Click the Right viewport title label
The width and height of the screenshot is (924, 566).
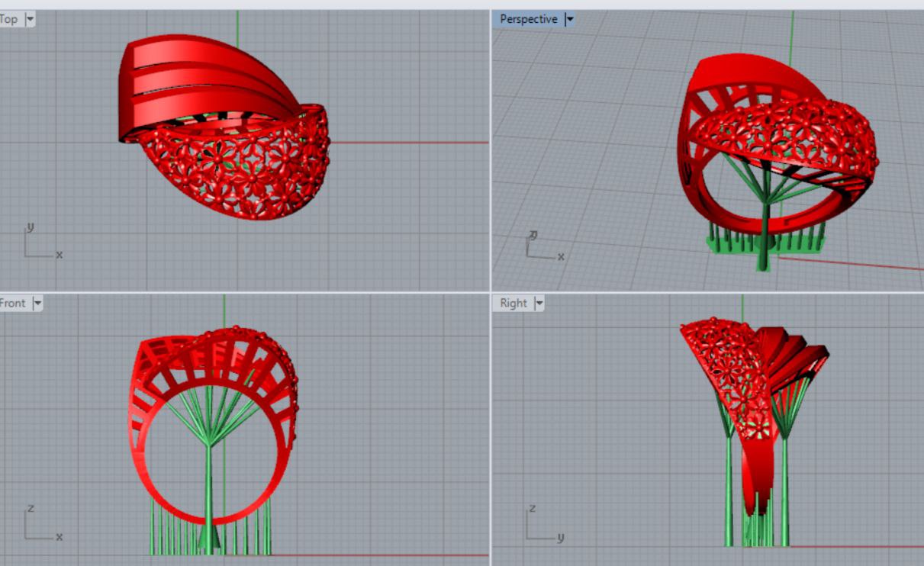(513, 303)
